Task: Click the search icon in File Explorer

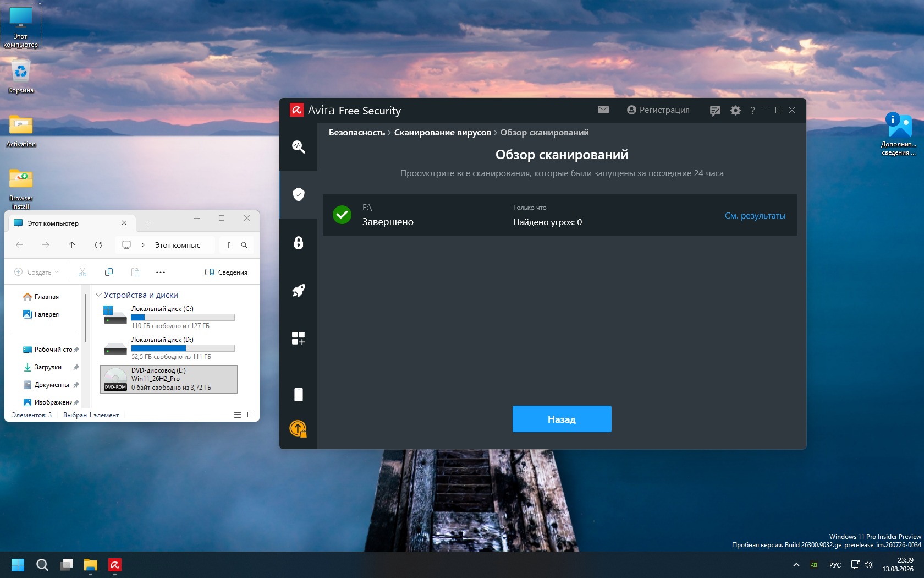Action: (x=244, y=245)
